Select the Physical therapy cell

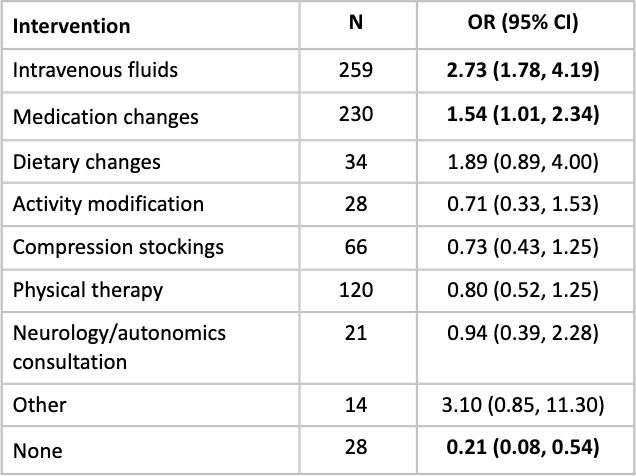click(x=88, y=291)
